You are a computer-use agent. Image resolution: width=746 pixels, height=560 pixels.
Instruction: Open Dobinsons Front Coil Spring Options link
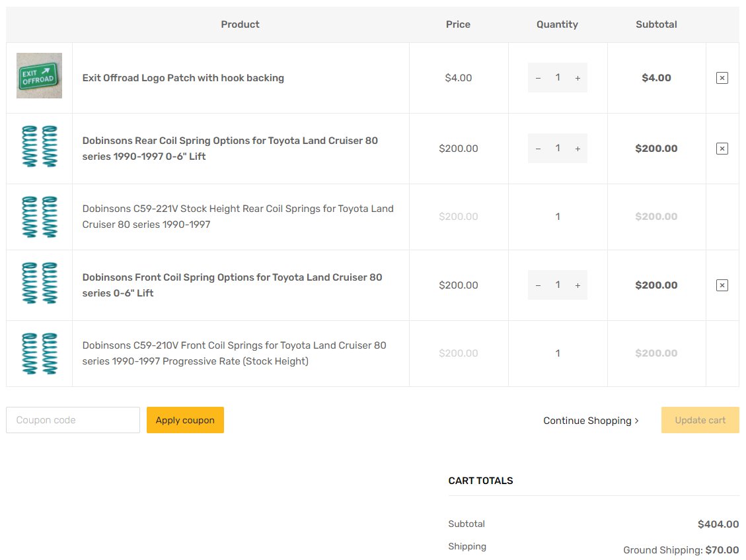point(232,285)
